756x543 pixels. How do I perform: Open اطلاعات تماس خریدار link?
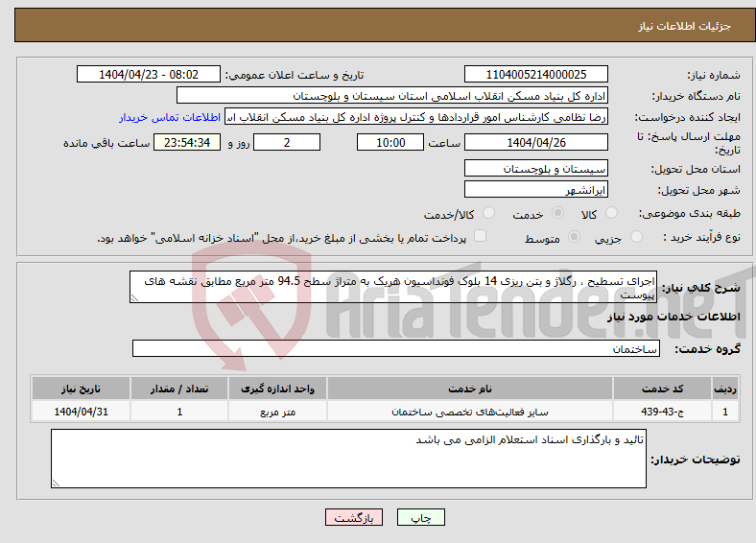coord(170,117)
